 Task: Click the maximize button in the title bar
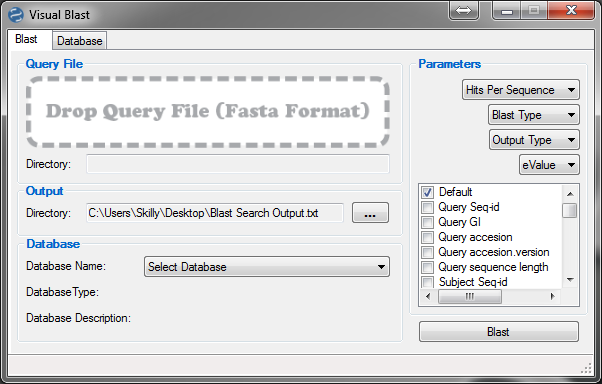click(534, 10)
